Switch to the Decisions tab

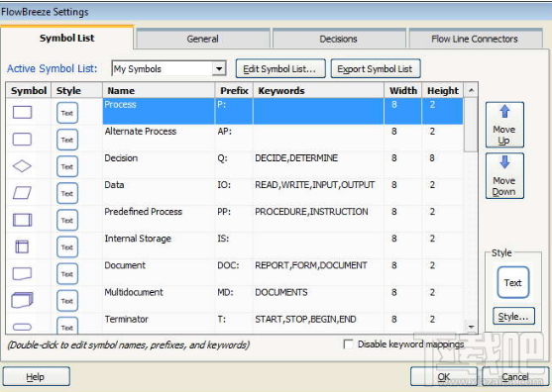(x=338, y=39)
